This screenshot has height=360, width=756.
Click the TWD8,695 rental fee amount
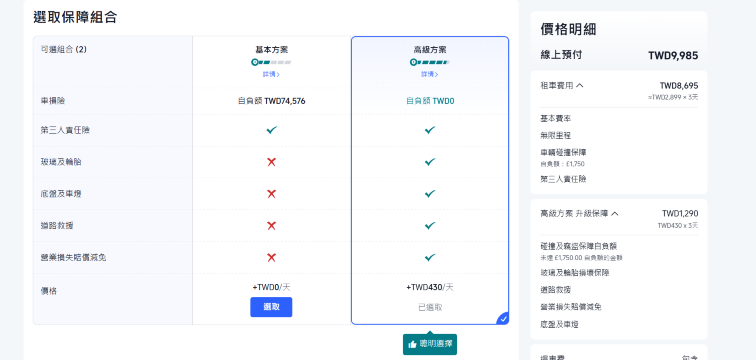(679, 86)
